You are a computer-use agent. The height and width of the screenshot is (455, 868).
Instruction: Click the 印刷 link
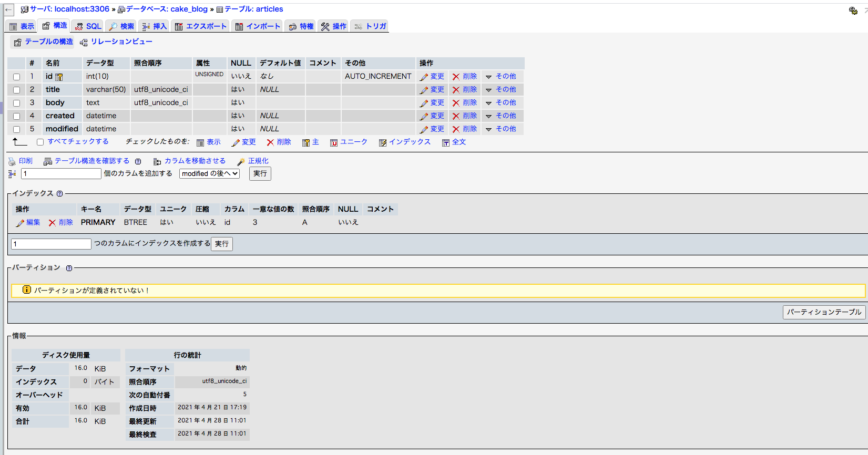26,161
